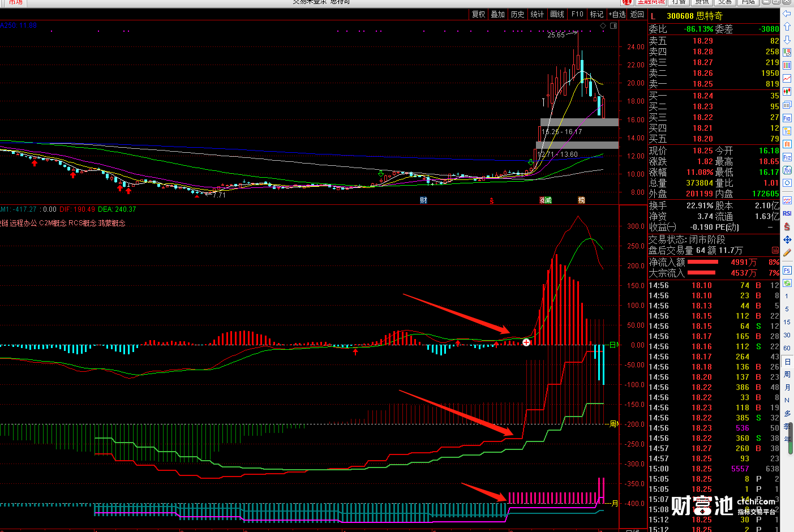Image resolution: width=794 pixels, height=532 pixels.
Task: Select the N-day custom period
Action: pyautogui.click(x=787, y=401)
